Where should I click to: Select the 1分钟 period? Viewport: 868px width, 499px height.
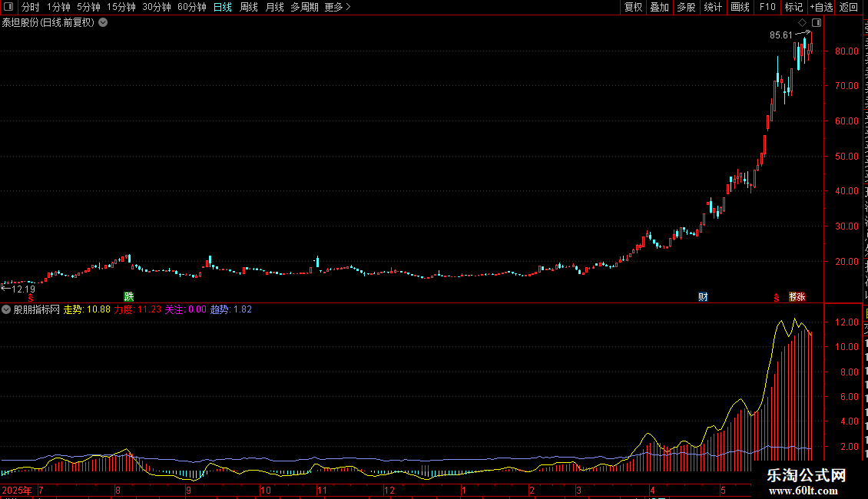58,7
